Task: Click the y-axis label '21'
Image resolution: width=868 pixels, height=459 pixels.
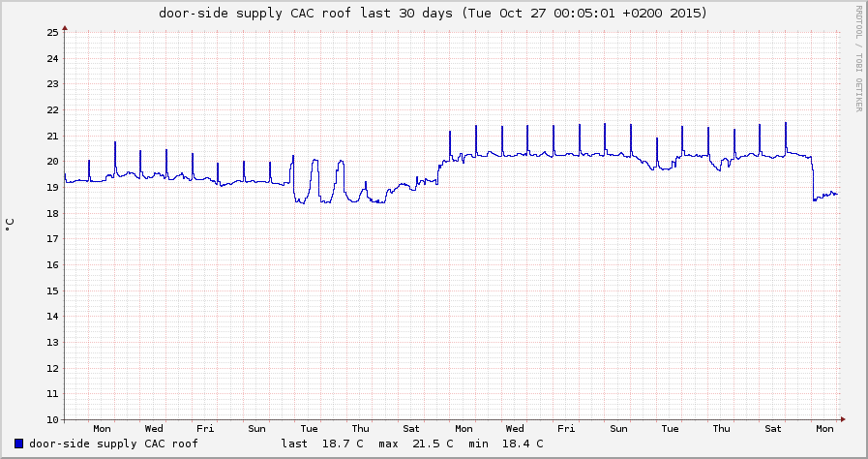Action: click(52, 136)
